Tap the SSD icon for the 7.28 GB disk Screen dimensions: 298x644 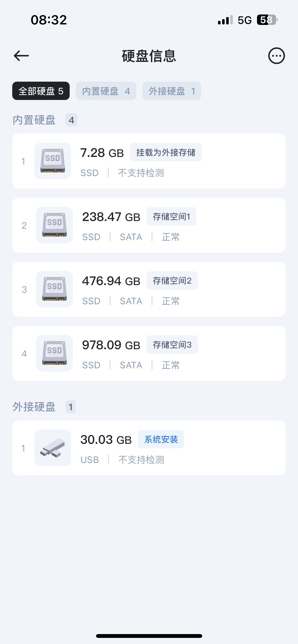53,161
